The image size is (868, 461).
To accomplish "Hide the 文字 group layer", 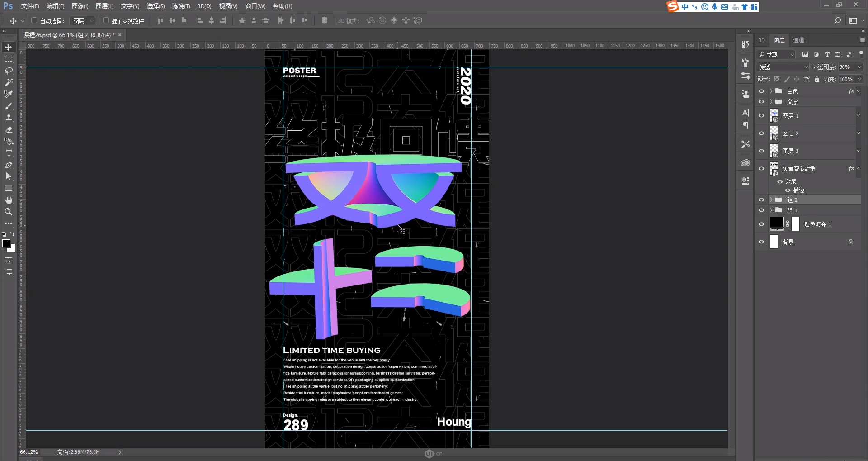I will [x=761, y=102].
